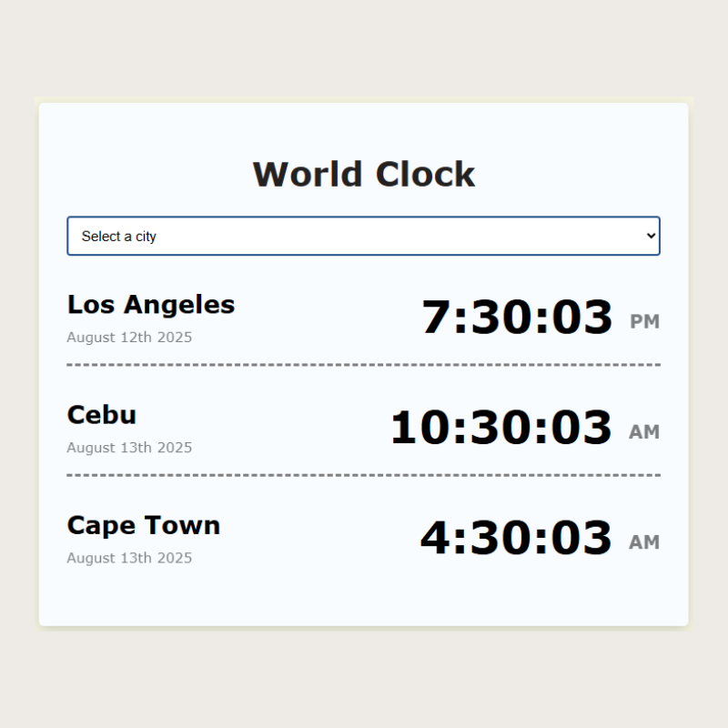Click the August 12th 2025 date
The height and width of the screenshot is (728, 728).
[x=129, y=337]
